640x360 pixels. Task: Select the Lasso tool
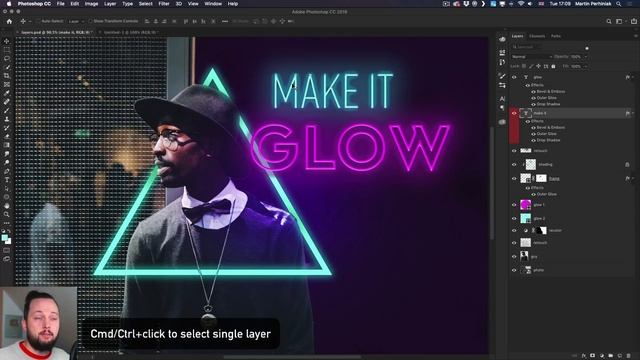click(7, 58)
